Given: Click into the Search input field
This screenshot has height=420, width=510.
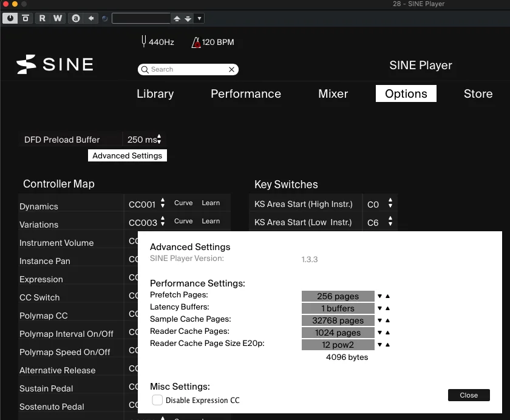Looking at the screenshot, I should 188,70.
